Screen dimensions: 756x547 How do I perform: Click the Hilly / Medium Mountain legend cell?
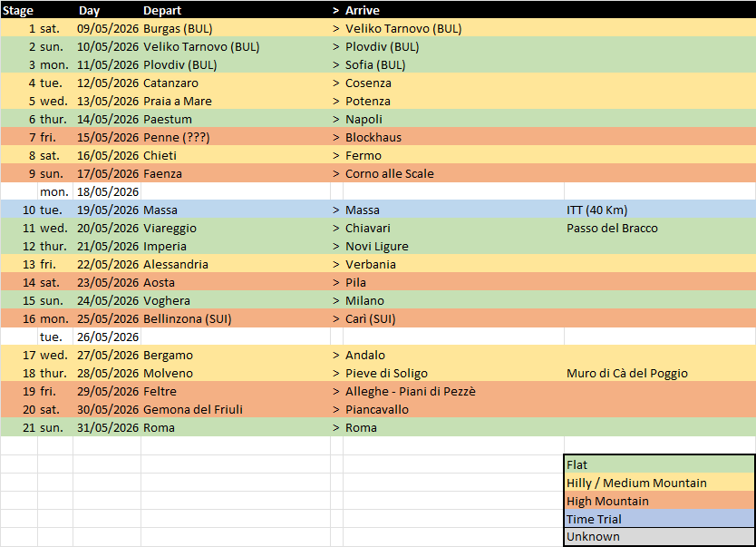tap(658, 483)
